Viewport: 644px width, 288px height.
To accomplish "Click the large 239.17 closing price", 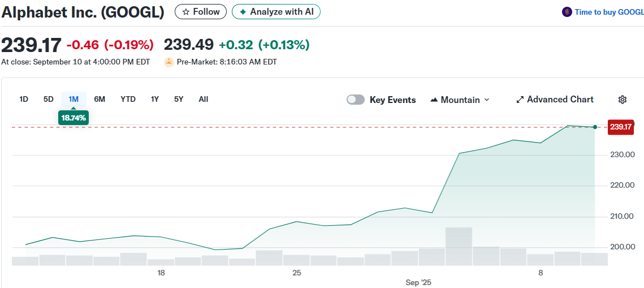I will pyautogui.click(x=31, y=45).
